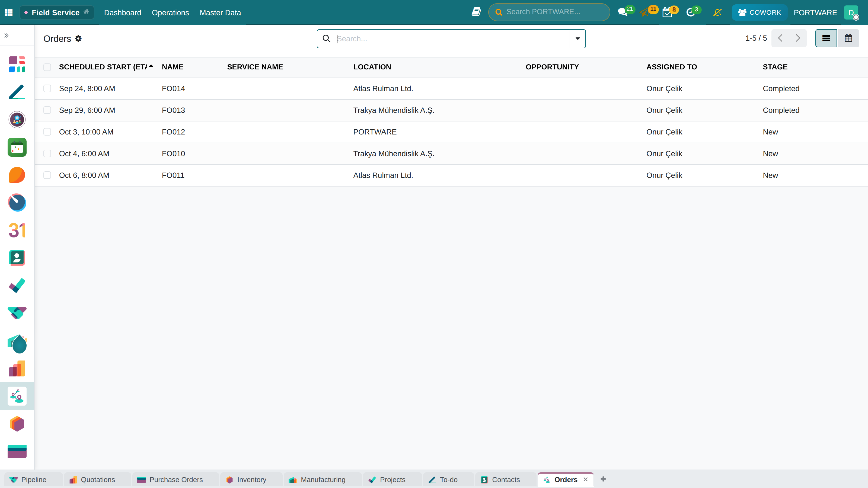
Task: Open the knowledge book icon
Action: coord(476,12)
